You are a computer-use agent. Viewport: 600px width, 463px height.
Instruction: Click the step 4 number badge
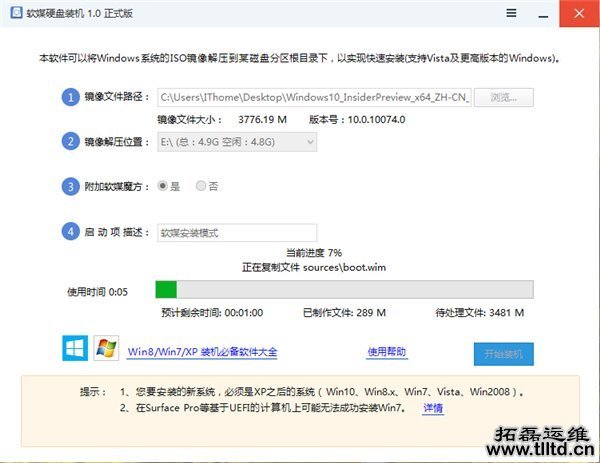coord(70,232)
